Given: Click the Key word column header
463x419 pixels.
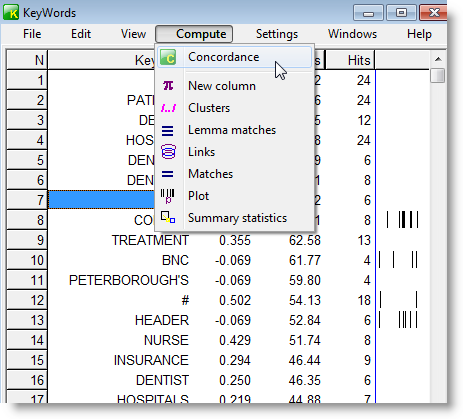Looking at the screenshot, I should (x=102, y=60).
